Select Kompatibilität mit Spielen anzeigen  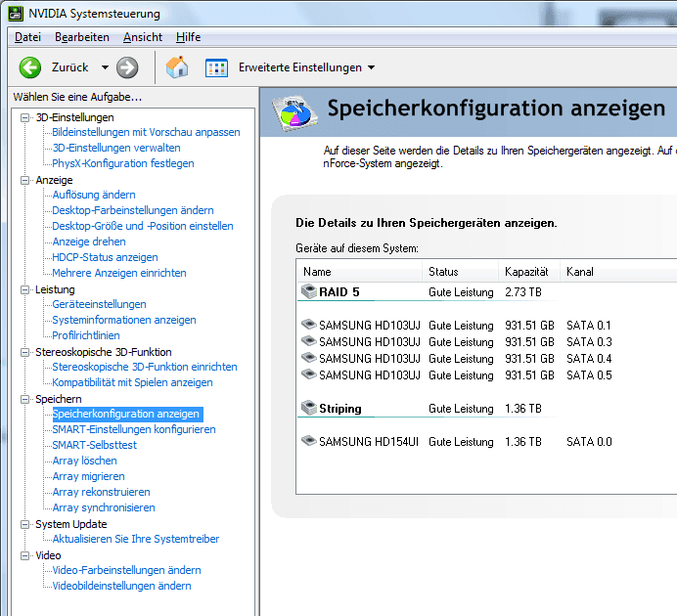tap(132, 382)
